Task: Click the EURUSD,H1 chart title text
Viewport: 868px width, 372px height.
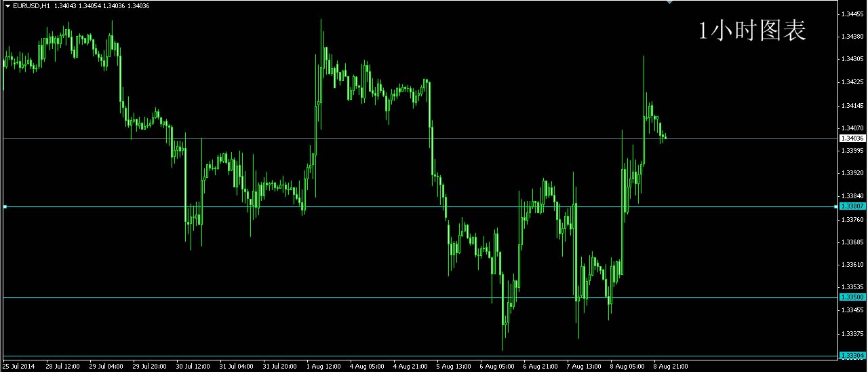Action: [31, 5]
